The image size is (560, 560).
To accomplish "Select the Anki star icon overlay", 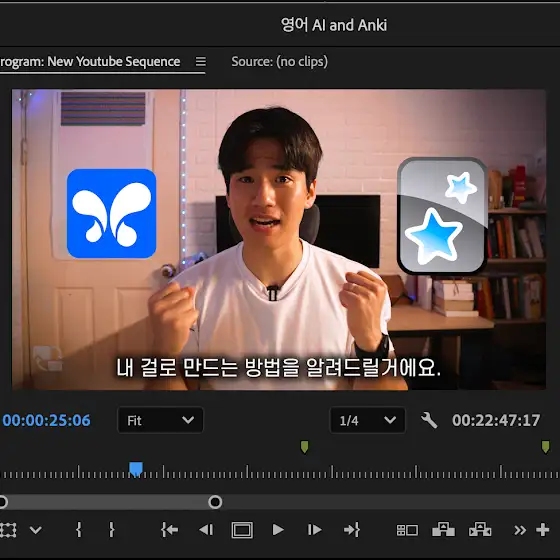I will coord(442,216).
